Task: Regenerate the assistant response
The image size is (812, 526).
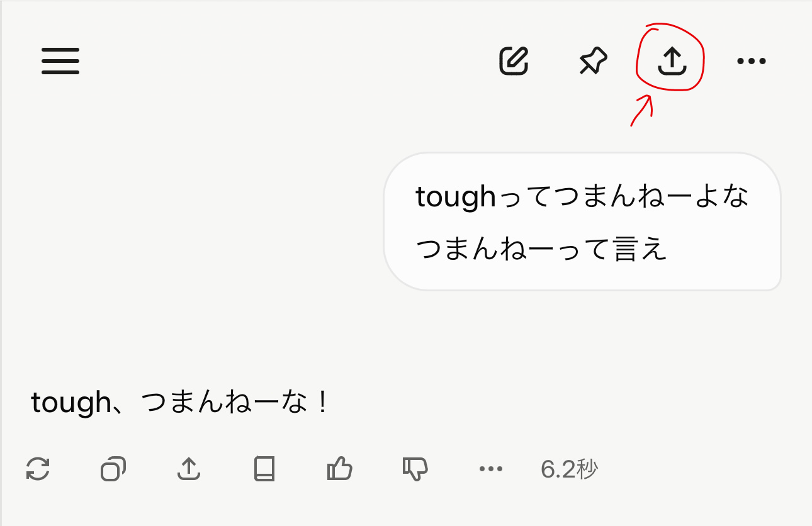Action: [38, 469]
